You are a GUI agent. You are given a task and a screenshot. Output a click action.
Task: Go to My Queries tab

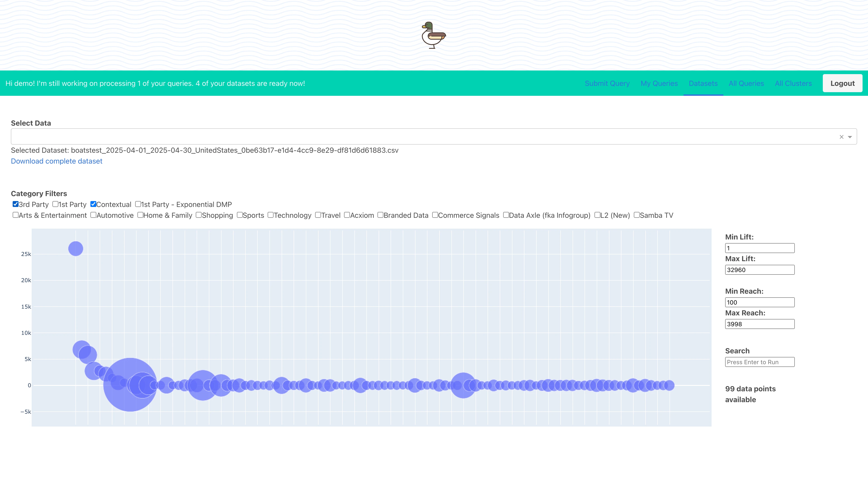pyautogui.click(x=659, y=84)
